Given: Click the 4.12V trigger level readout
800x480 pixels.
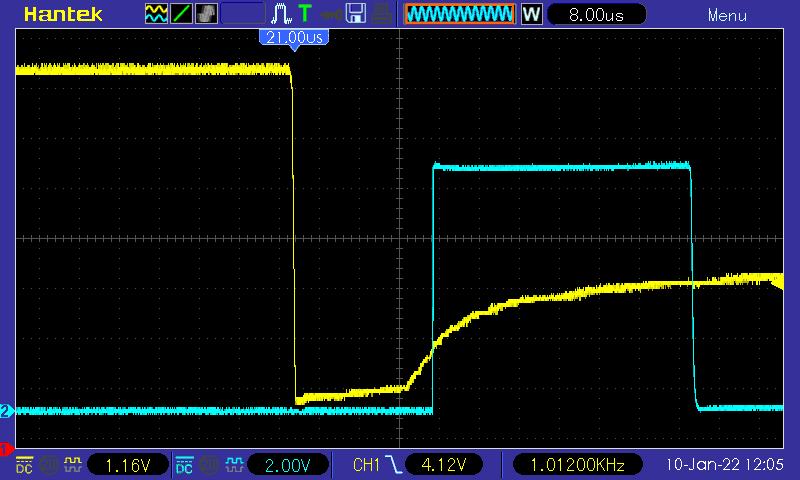Looking at the screenshot, I should coord(443,465).
